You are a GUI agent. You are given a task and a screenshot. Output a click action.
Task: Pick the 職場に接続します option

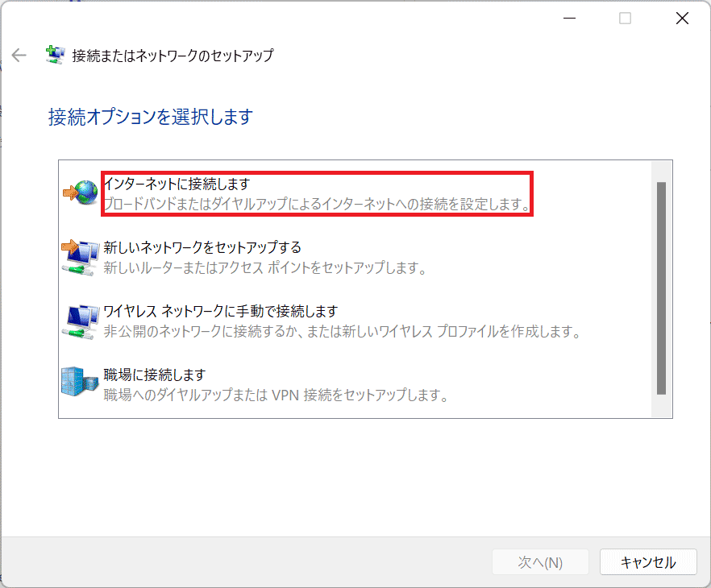point(155,375)
